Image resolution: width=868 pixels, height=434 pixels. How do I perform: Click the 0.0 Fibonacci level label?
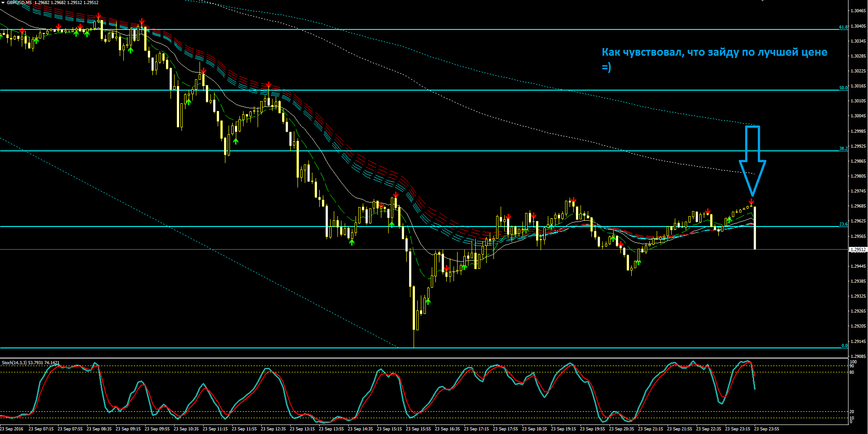pos(844,346)
